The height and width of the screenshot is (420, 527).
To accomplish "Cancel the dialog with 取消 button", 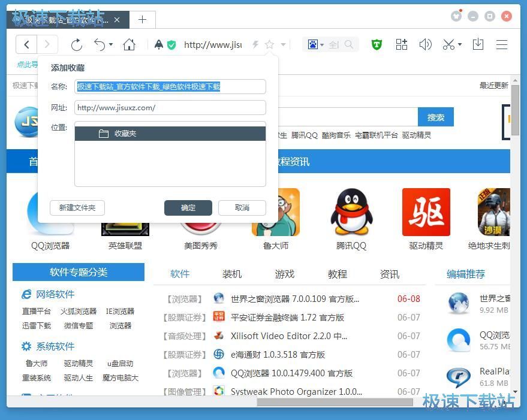I will (242, 208).
